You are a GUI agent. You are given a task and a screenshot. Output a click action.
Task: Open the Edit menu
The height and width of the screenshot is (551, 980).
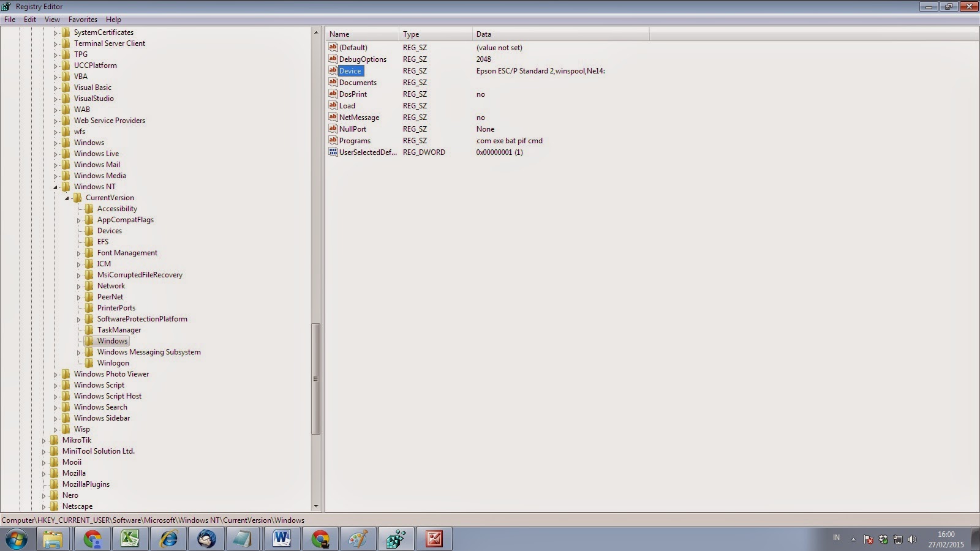pos(30,20)
